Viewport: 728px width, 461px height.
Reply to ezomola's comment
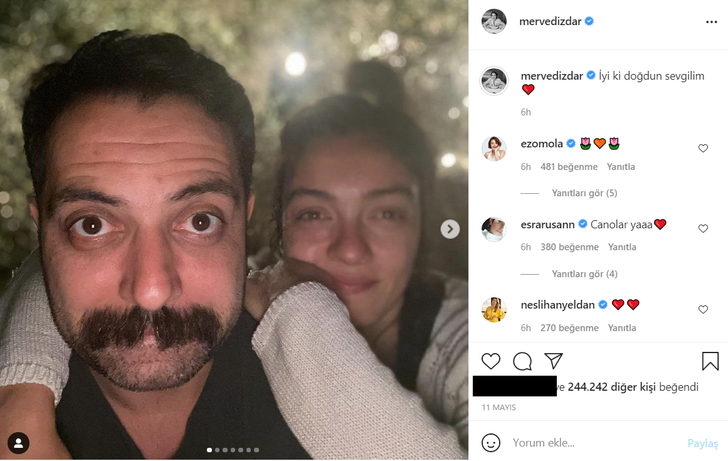(x=622, y=167)
